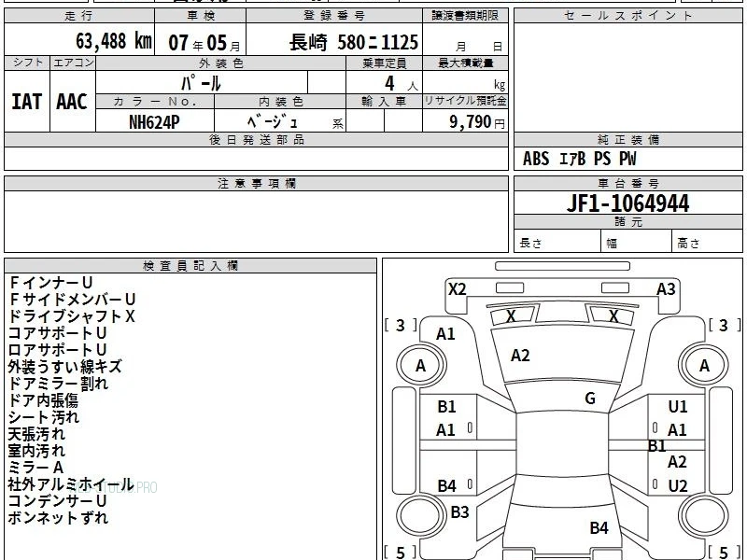This screenshot has height=560, width=747.
Task: Select the note ボンネットずれ
Action: tap(58, 518)
